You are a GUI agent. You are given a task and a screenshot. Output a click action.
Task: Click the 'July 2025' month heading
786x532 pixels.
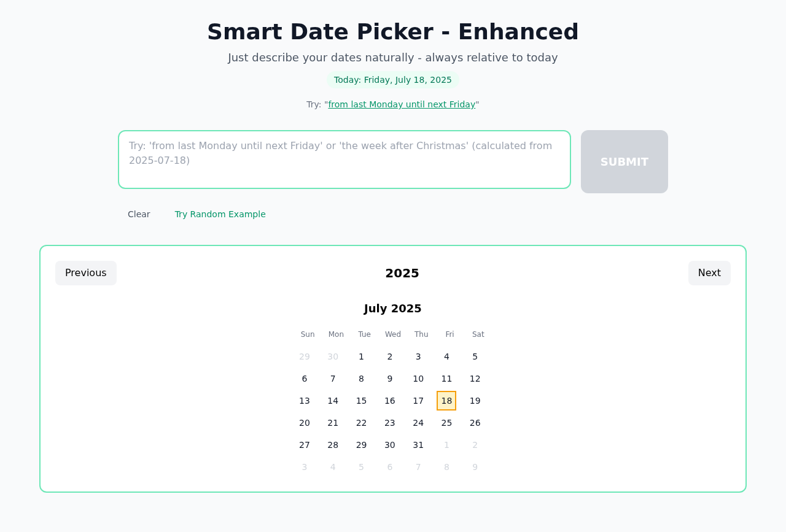[392, 309]
